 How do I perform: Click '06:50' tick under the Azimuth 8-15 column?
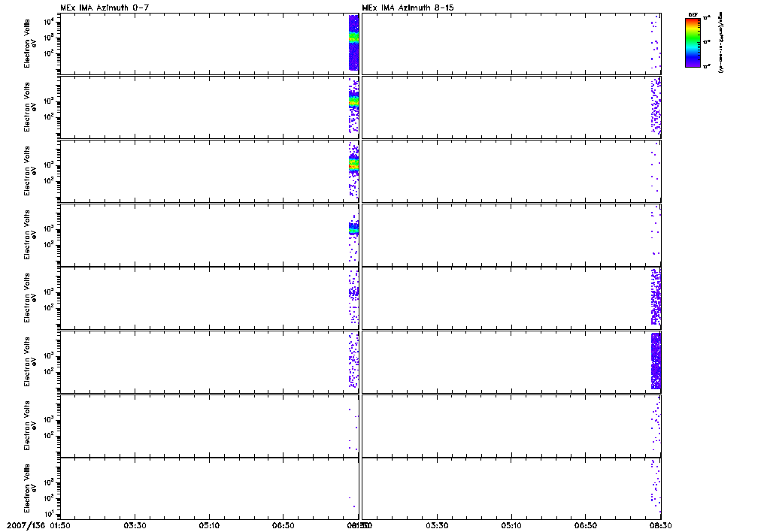point(586,526)
